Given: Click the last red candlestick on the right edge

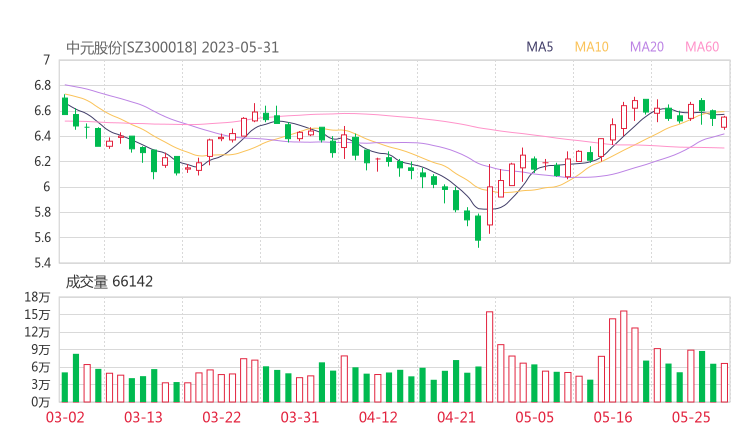Looking at the screenshot, I should pyautogui.click(x=724, y=122).
